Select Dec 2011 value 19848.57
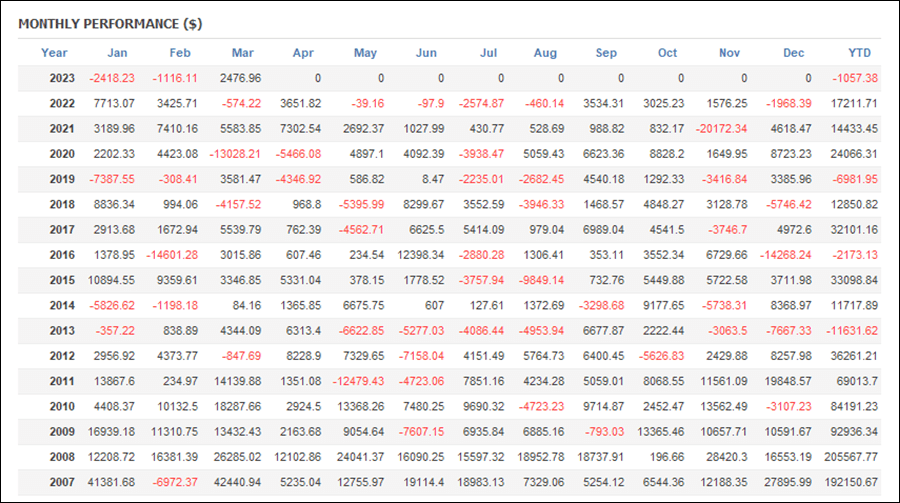Image resolution: width=900 pixels, height=503 pixels. [x=788, y=381]
